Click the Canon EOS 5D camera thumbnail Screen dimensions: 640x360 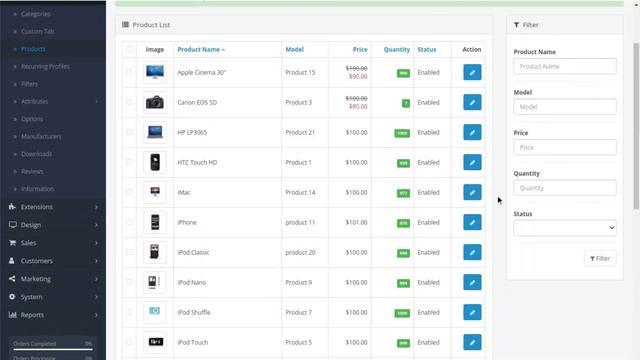click(x=155, y=102)
